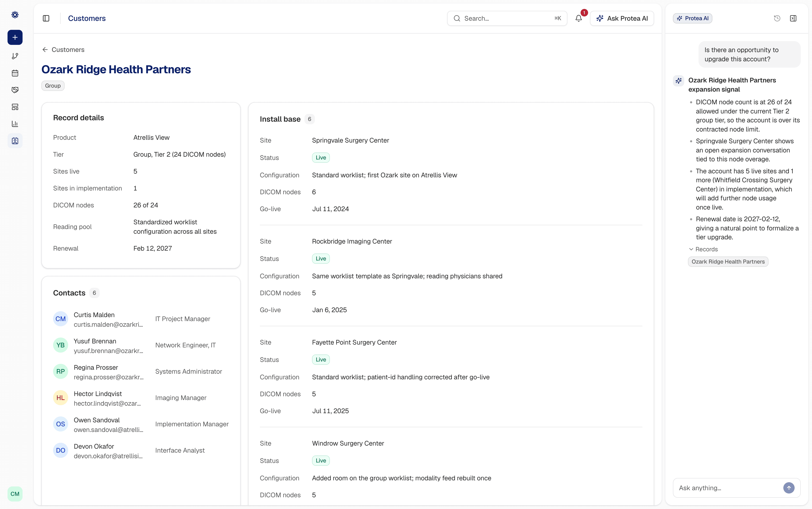The height and width of the screenshot is (509, 812).
Task: Click site name Windrow Surgery Center
Action: pyautogui.click(x=348, y=443)
